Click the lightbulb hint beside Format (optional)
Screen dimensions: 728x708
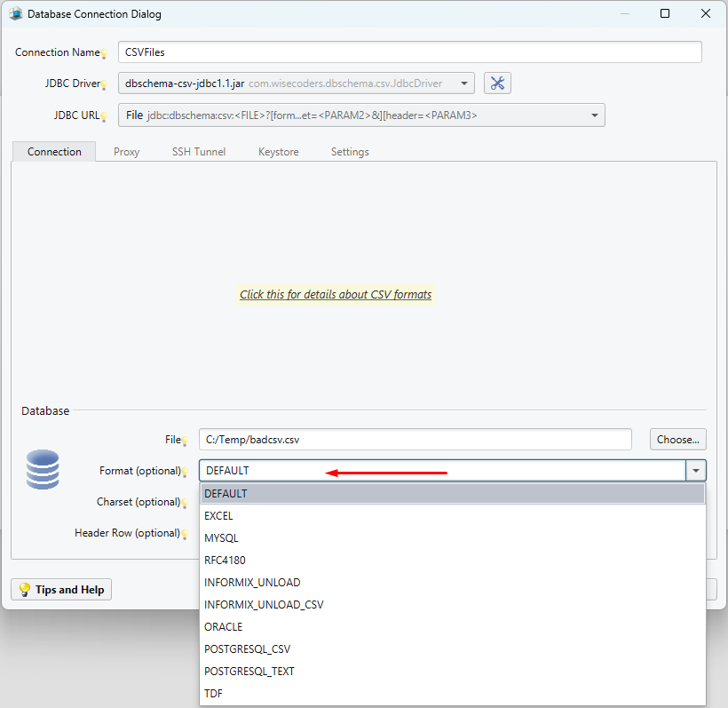click(186, 472)
